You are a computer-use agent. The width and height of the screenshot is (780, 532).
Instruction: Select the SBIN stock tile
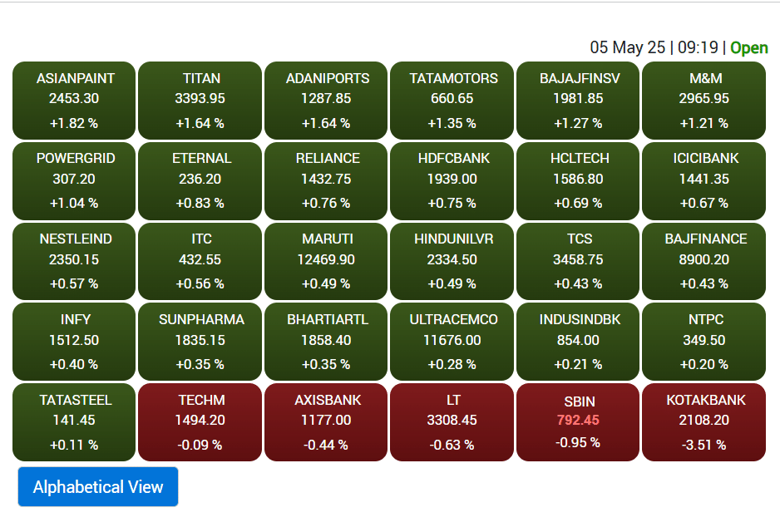[578, 422]
